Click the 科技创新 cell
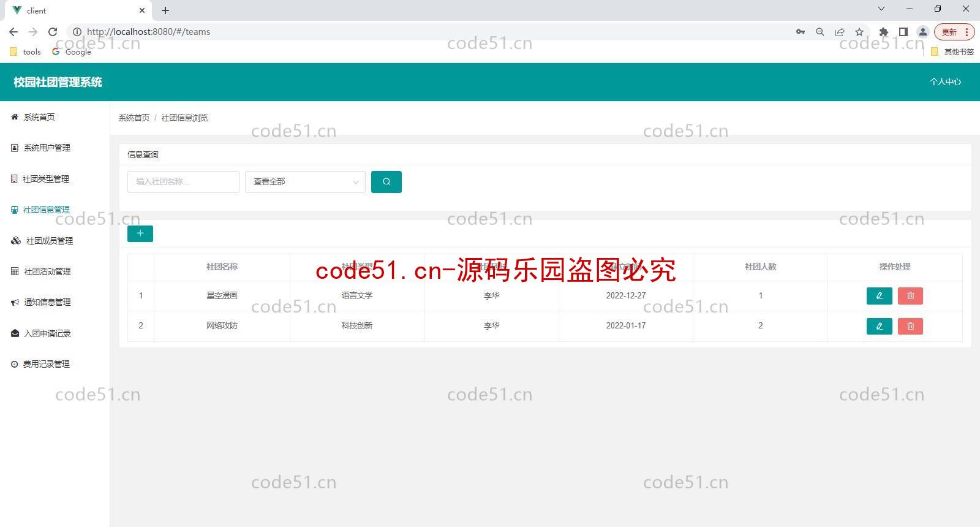980x527 pixels. click(x=357, y=325)
